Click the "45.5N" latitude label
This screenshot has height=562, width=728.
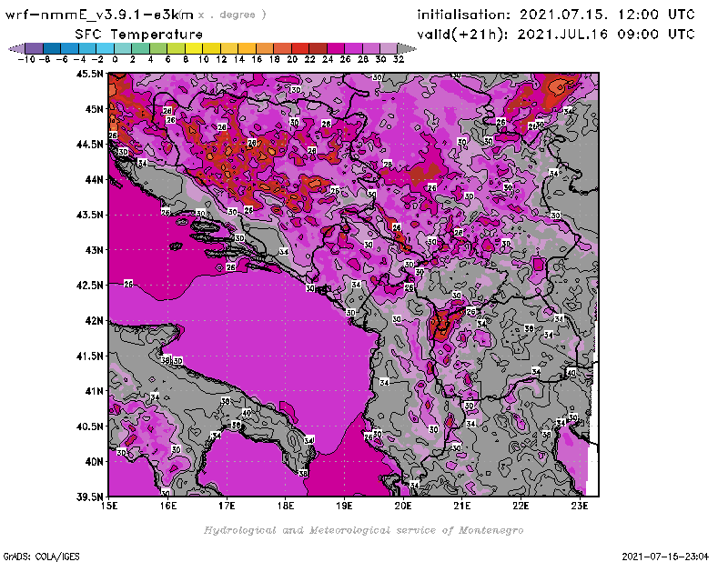89,74
